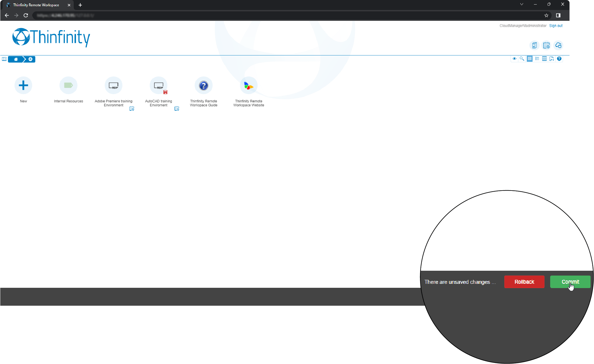Launch AutoCAD training Enviroment RDP icon
Viewport: 594px width, 364px height.
(159, 85)
